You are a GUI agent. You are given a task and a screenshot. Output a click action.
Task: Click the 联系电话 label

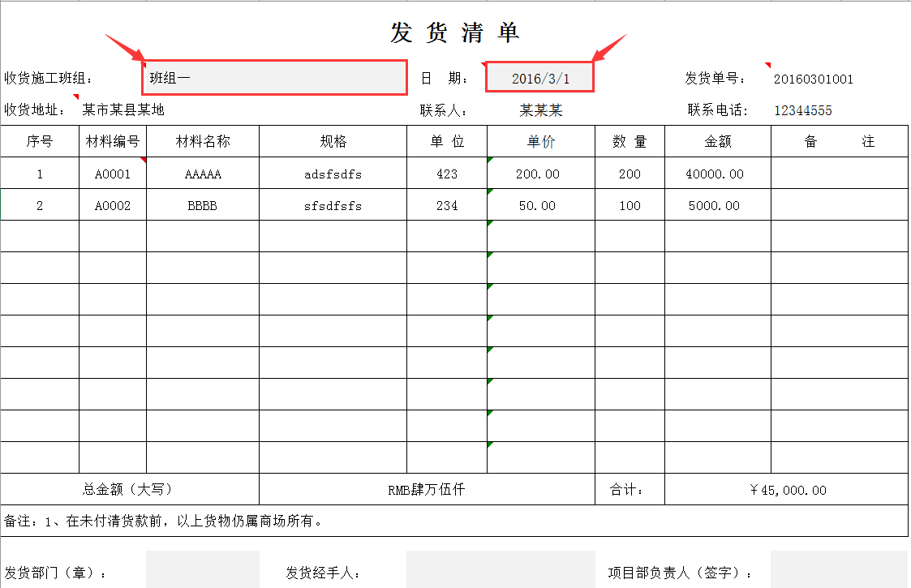pyautogui.click(x=718, y=109)
